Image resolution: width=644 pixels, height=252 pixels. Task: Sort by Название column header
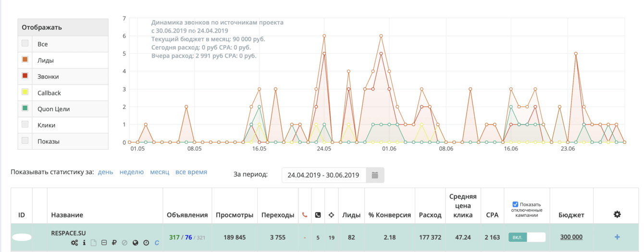pos(67,215)
